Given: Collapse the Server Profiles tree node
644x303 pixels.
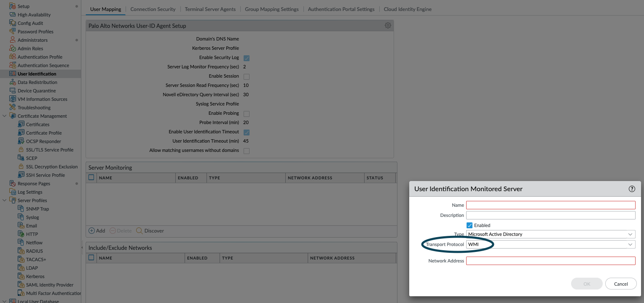Looking at the screenshot, I should click(x=5, y=200).
